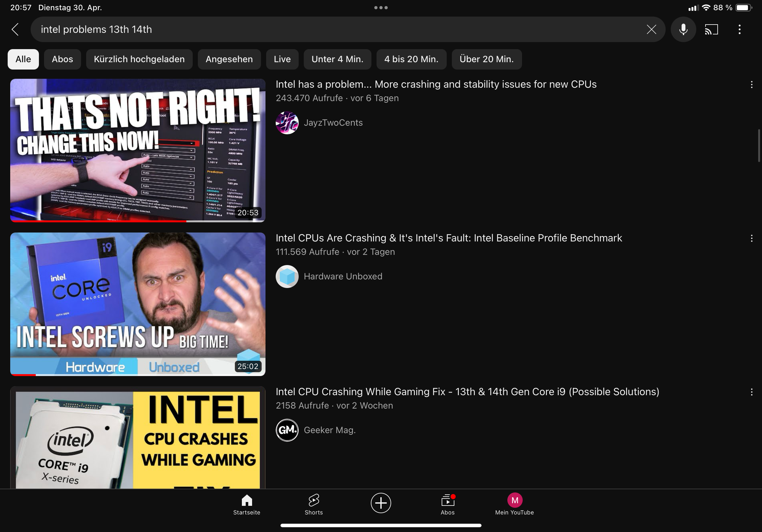
Task: Tap the back arrow next to search
Action: point(15,30)
